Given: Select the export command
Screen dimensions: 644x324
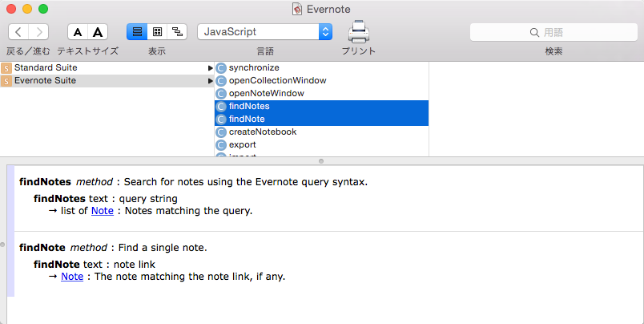Looking at the screenshot, I should point(321,144).
